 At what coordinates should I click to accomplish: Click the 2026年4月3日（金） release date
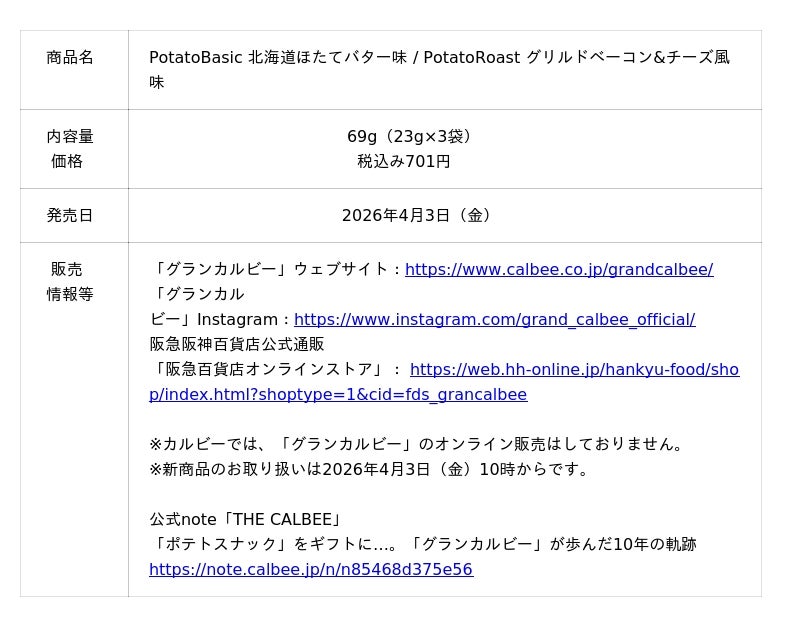[x=417, y=215]
